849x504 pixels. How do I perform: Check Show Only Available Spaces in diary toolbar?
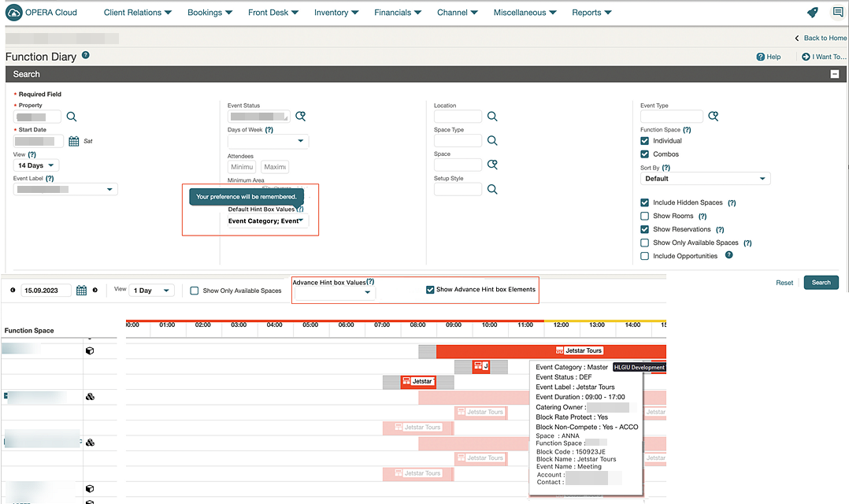pos(195,291)
